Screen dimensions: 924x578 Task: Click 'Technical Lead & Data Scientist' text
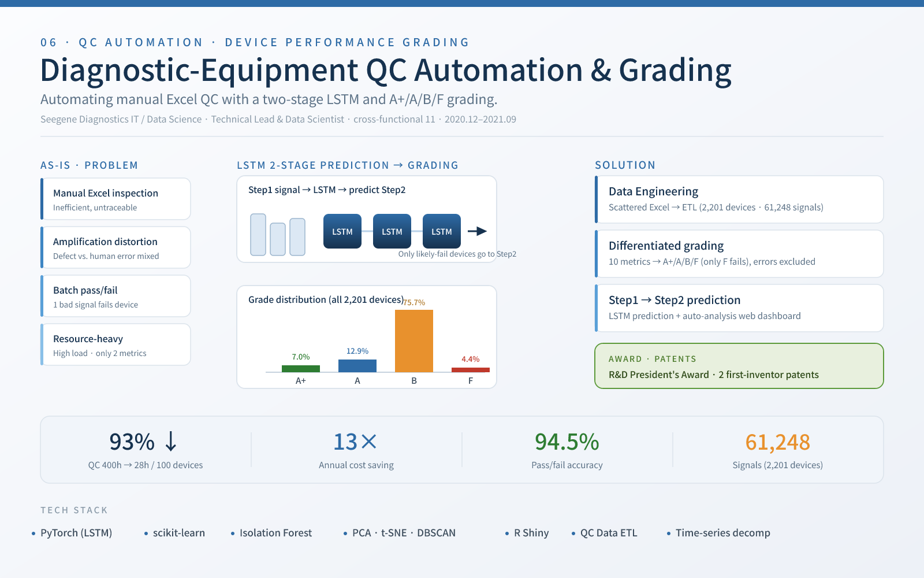click(278, 119)
